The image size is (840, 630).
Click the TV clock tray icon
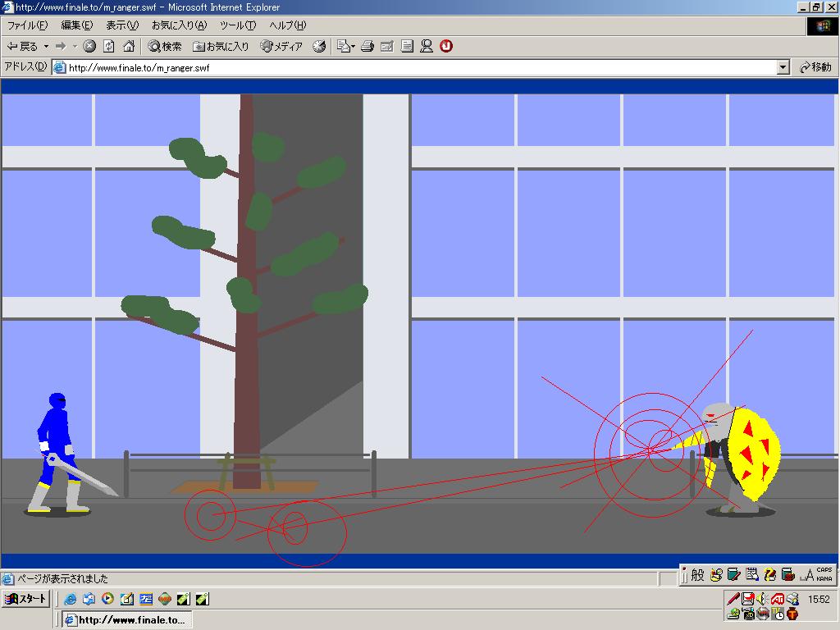coord(778,614)
